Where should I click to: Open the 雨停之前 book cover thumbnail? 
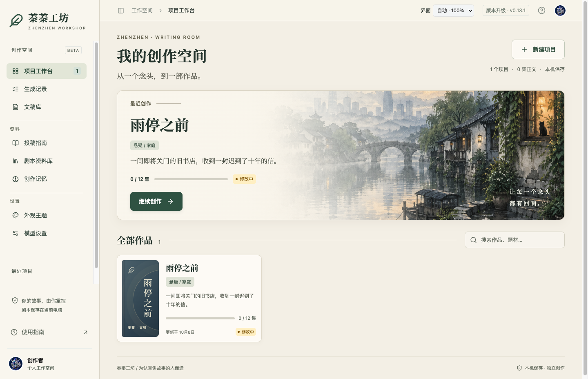[140, 299]
